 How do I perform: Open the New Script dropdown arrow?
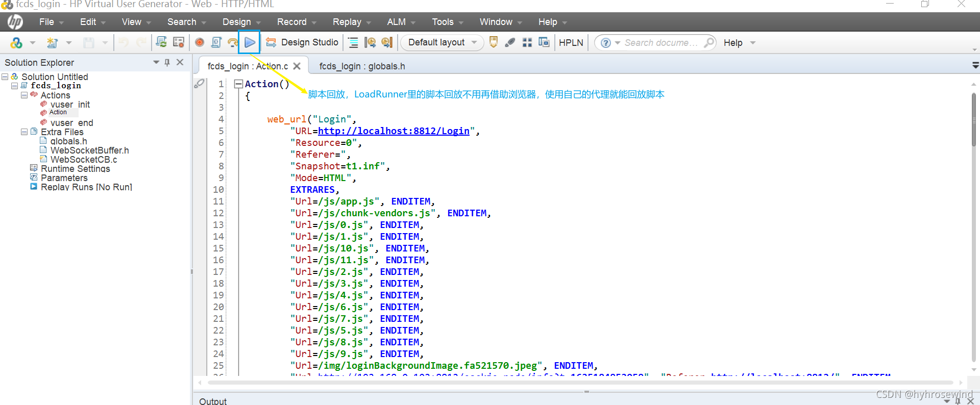tap(69, 43)
